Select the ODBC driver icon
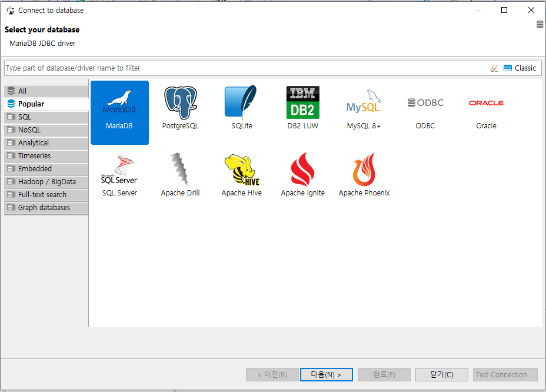This screenshot has height=392, width=546. point(425,102)
